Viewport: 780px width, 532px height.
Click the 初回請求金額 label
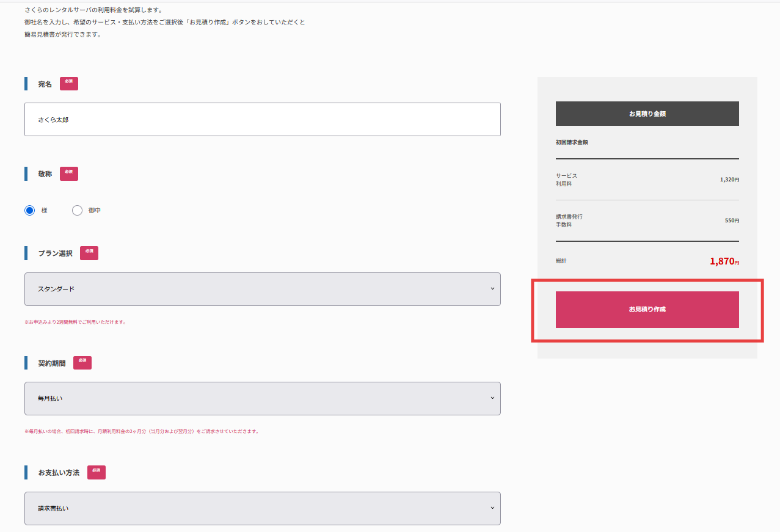(571, 142)
